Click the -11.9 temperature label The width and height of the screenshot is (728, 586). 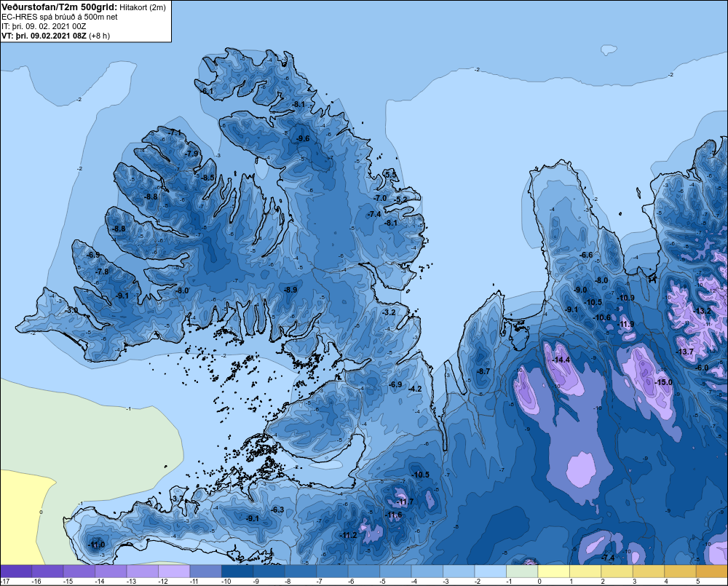tap(625, 324)
